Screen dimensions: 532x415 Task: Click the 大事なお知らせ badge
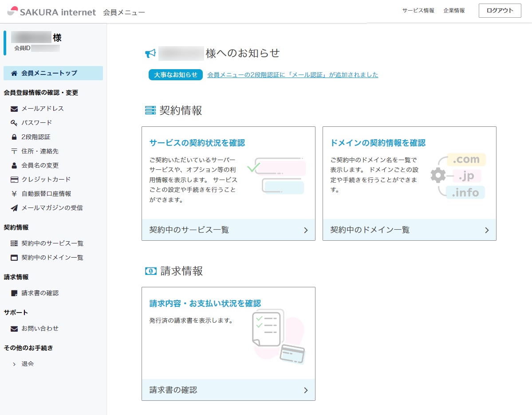(175, 74)
